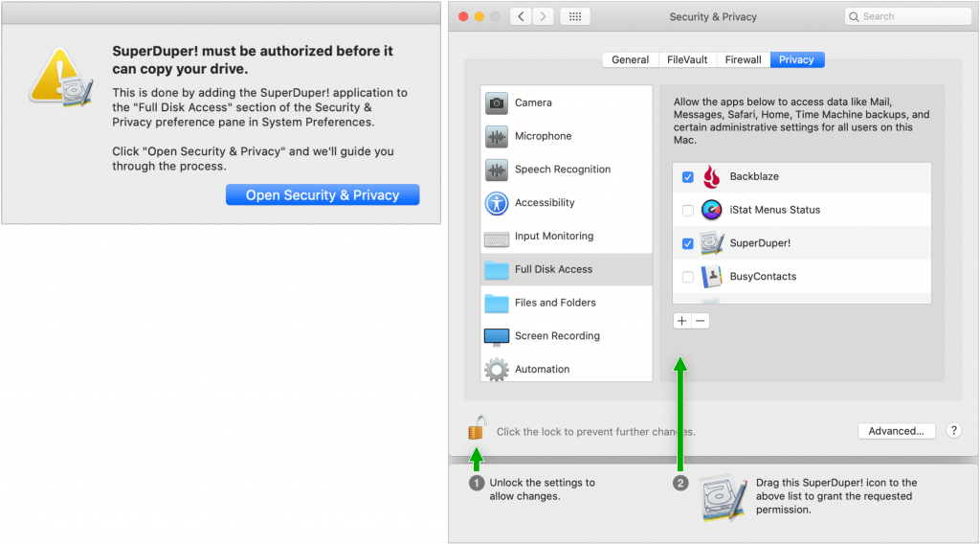
Task: Open the Advanced... settings
Action: (x=896, y=431)
